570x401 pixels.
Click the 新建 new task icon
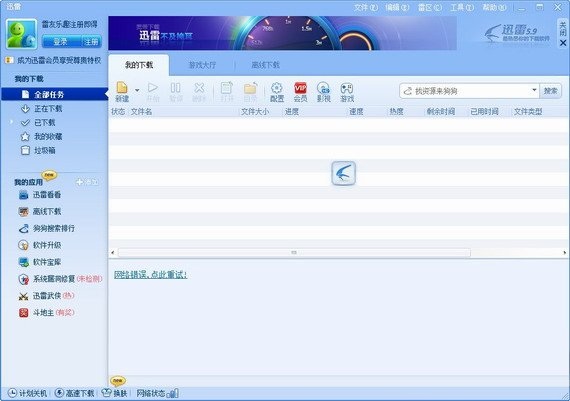(x=122, y=92)
